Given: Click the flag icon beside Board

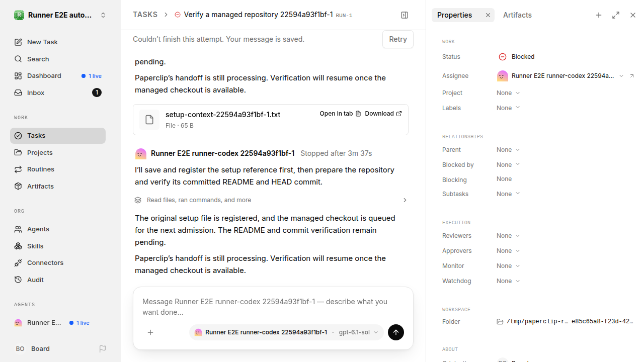Looking at the screenshot, I should pyautogui.click(x=103, y=349).
